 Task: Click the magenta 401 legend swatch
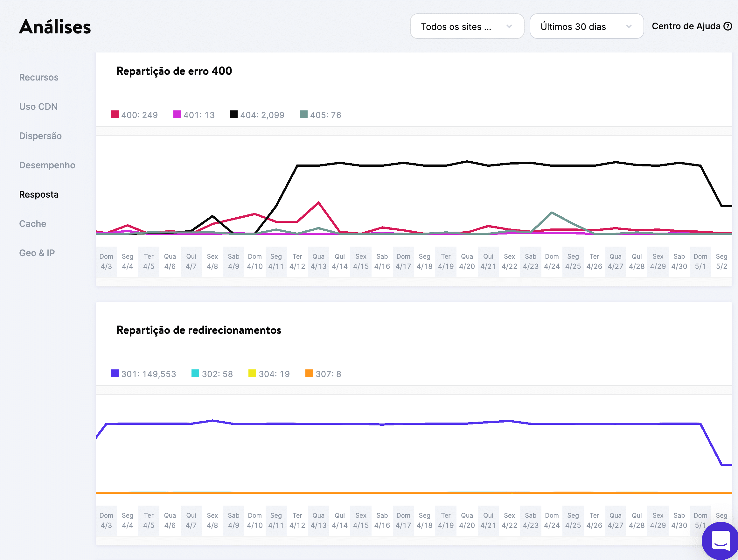coord(177,115)
